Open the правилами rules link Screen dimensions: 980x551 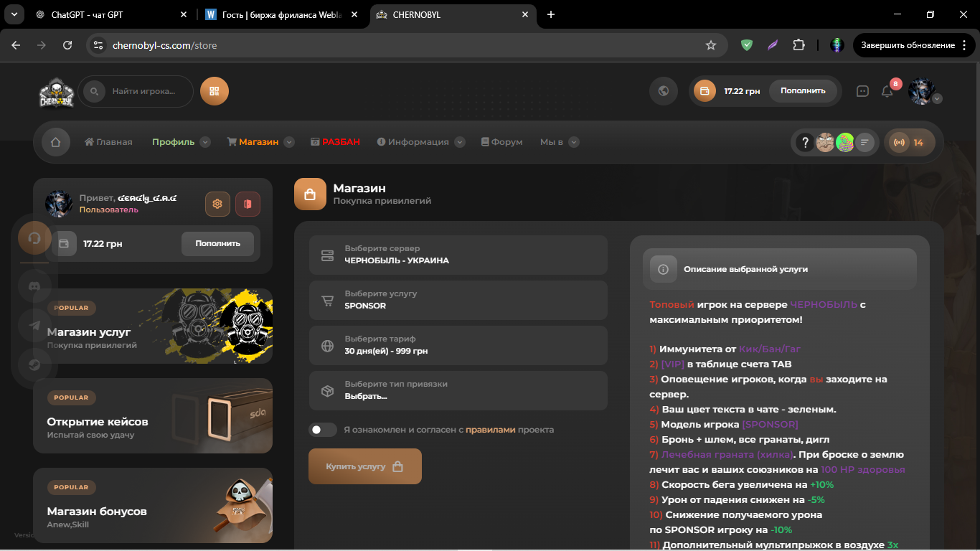tap(491, 430)
